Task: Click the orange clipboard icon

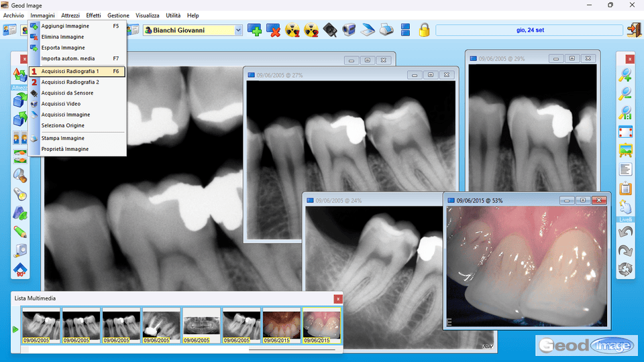Action: (625, 188)
